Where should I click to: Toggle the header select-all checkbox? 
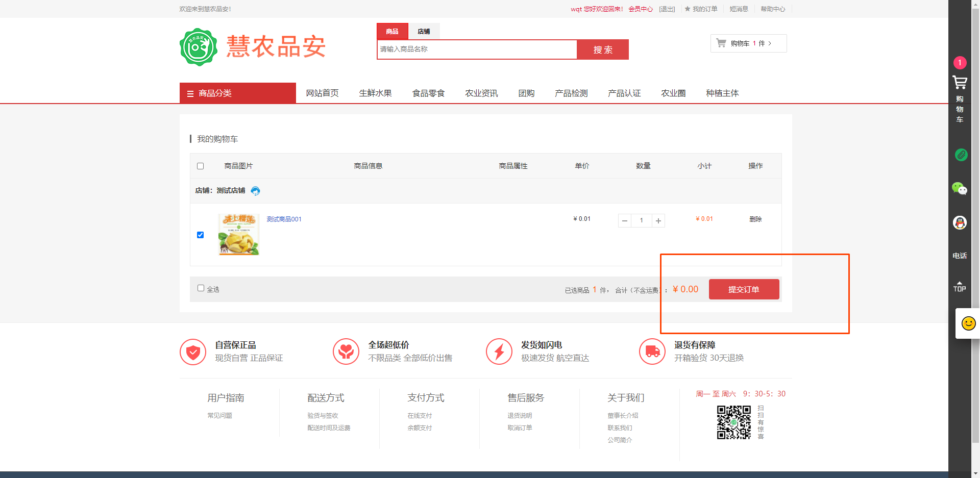click(x=200, y=166)
